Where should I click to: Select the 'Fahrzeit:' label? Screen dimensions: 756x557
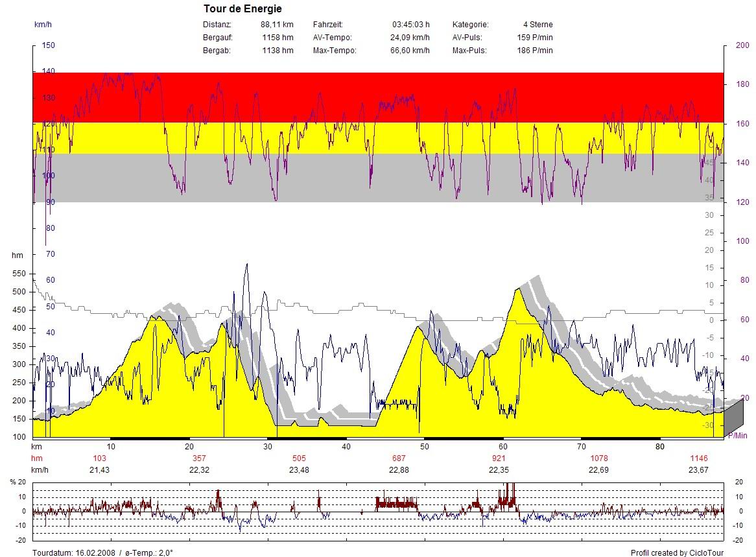point(327,25)
